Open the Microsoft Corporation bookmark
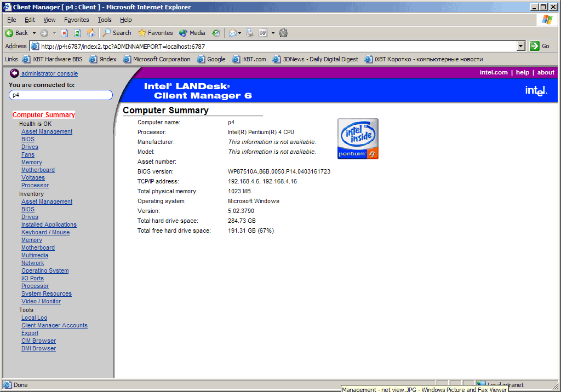Viewport: 561px width, 392px height. [157, 59]
